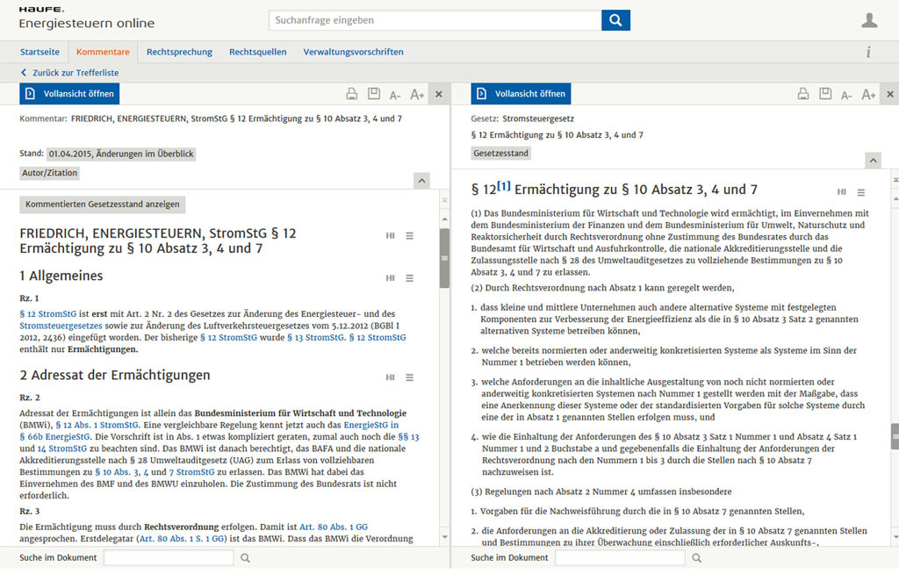The width and height of the screenshot is (899, 588).
Task: Click HI icon beside '2 Adressat der Ermächtigungen'
Action: tap(391, 377)
